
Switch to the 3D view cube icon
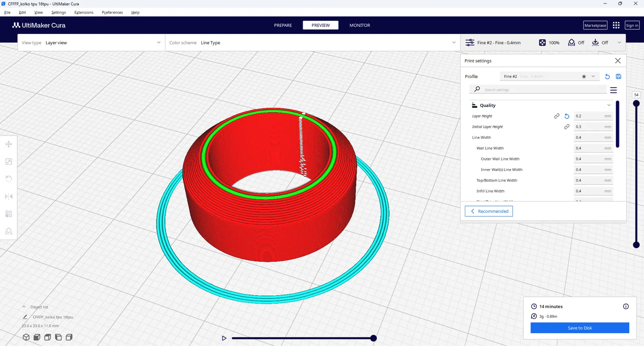tap(26, 337)
